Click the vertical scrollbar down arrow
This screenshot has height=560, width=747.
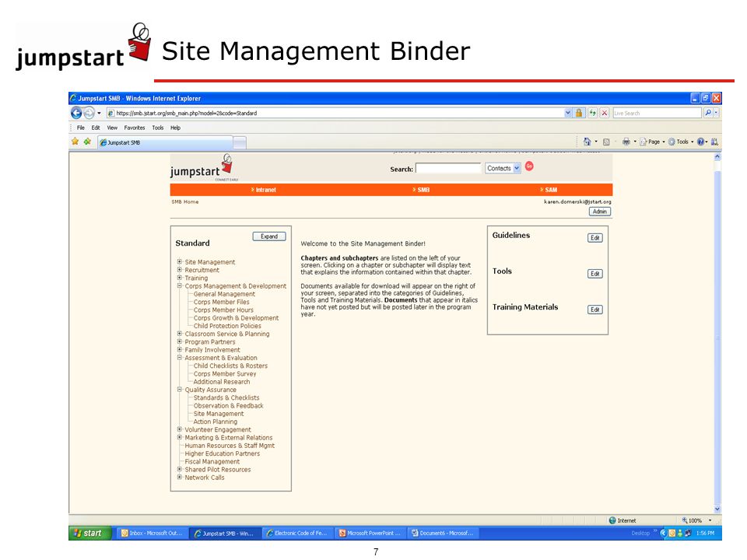tap(717, 509)
